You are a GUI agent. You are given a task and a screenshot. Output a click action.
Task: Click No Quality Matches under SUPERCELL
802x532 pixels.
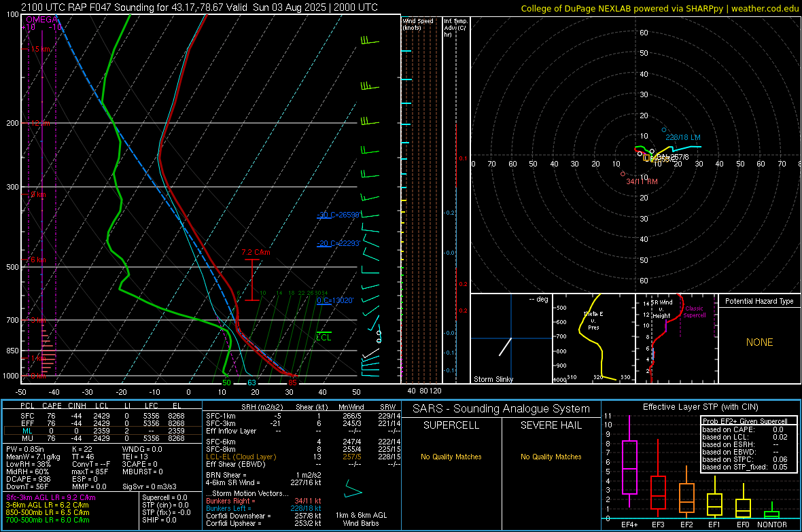tap(451, 457)
